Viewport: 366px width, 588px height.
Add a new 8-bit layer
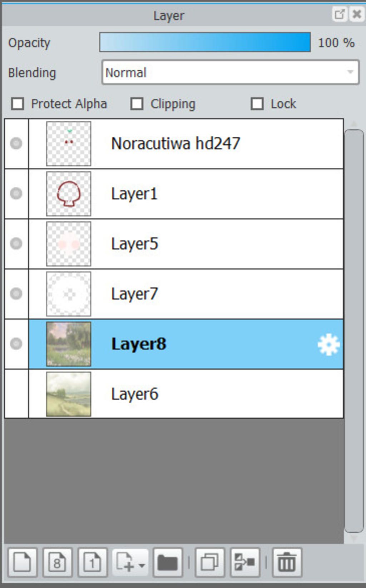[x=57, y=563]
